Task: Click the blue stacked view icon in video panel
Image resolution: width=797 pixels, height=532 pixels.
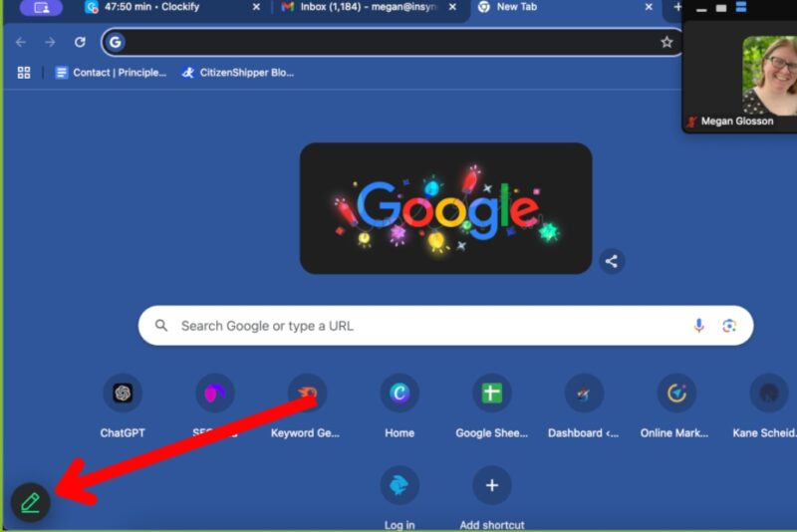Action: [741, 7]
